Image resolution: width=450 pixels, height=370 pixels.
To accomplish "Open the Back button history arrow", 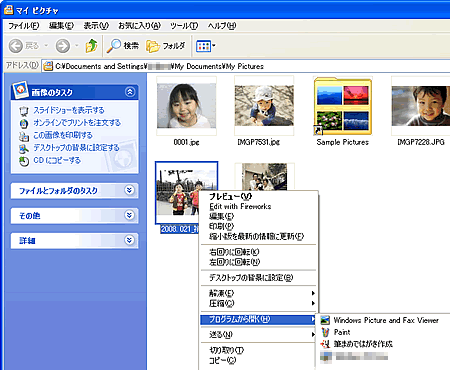I will tap(46, 46).
